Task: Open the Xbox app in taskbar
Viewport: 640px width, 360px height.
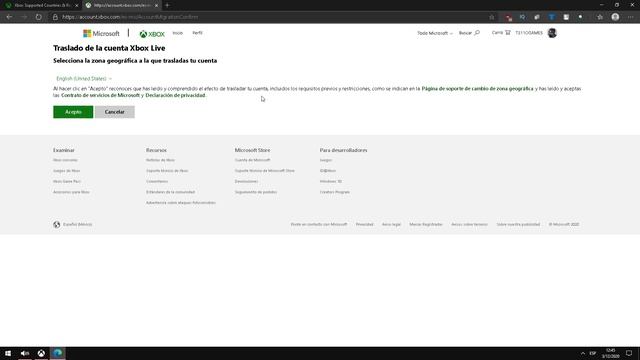Action: coord(41,353)
